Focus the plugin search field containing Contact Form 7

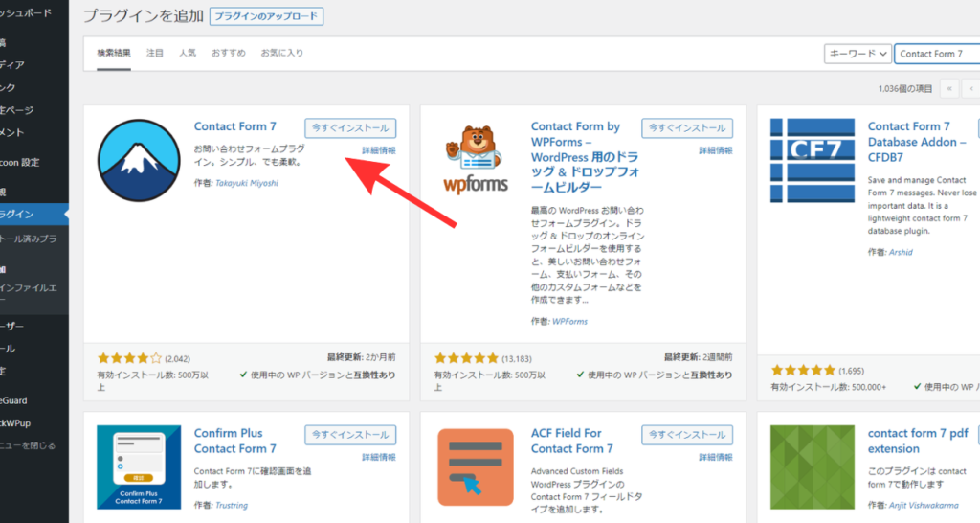(938, 54)
